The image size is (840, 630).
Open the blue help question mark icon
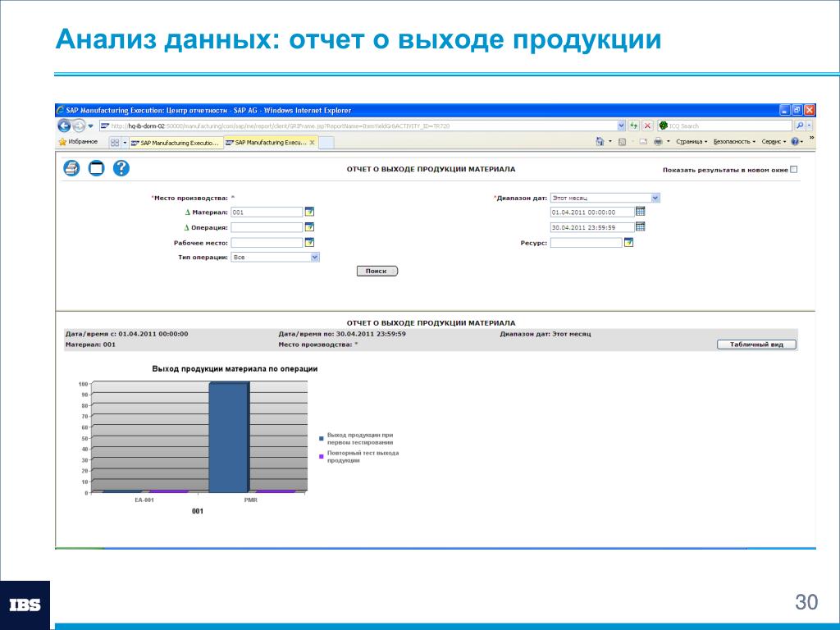pos(121,168)
